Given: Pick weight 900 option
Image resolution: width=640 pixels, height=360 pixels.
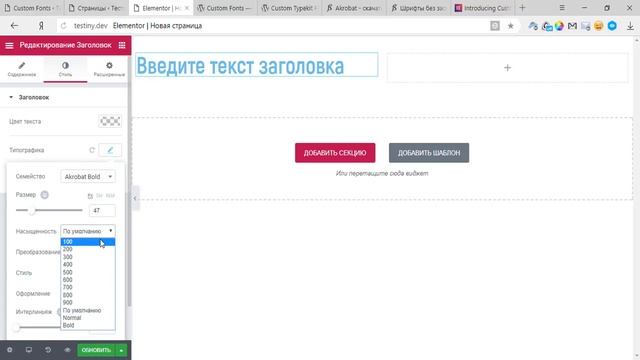Looking at the screenshot, I should coord(88,302).
